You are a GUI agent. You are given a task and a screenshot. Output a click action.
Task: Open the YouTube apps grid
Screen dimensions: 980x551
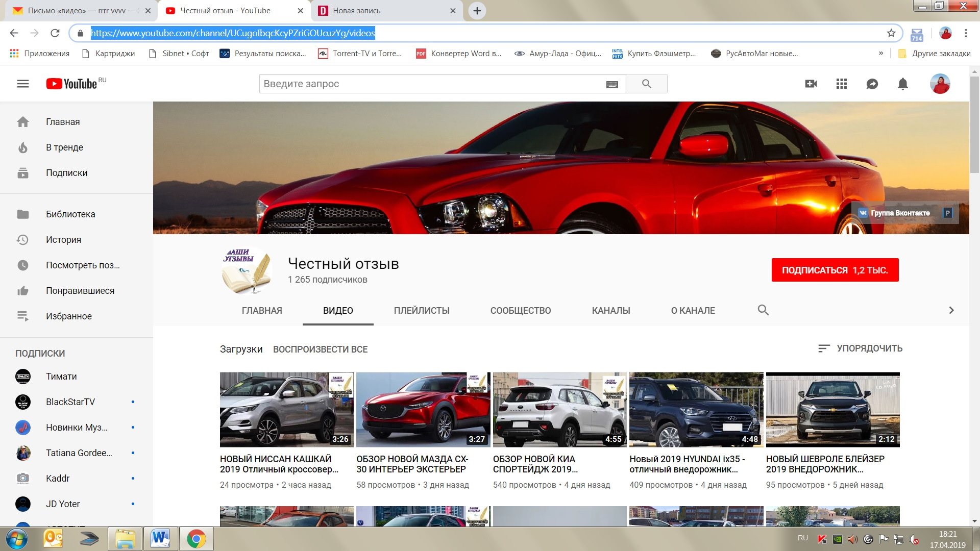[842, 84]
